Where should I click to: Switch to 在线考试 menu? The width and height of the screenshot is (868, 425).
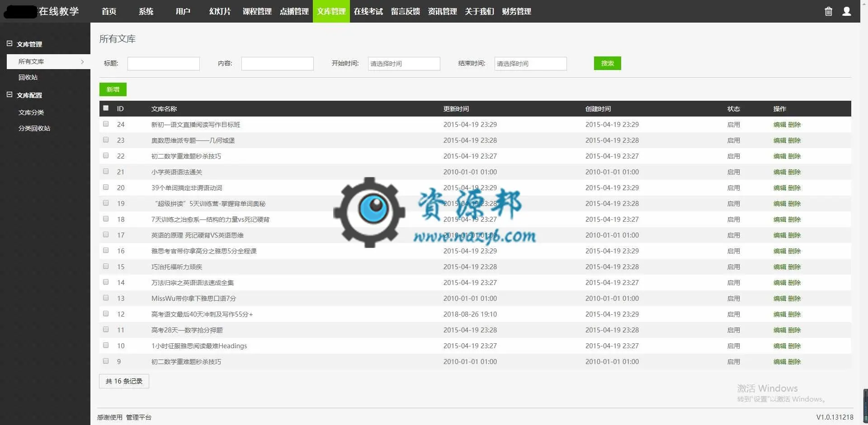368,11
